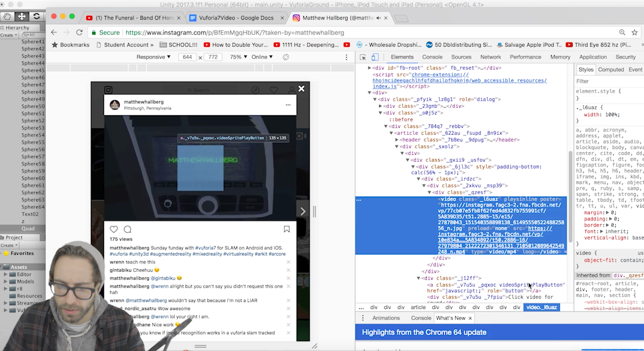Click the rotate viewport icon
Viewport: 644px width, 351px height.
286,57
